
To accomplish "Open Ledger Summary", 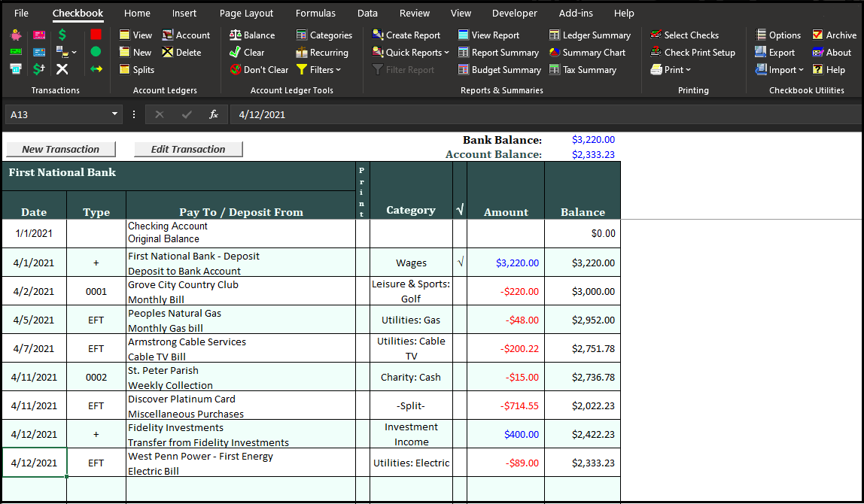I will click(x=590, y=35).
